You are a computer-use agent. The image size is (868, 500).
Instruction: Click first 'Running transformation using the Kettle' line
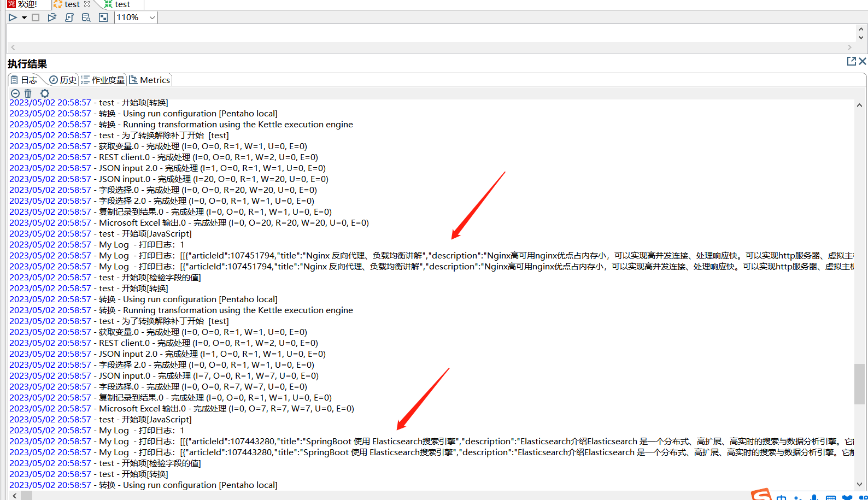click(x=181, y=125)
